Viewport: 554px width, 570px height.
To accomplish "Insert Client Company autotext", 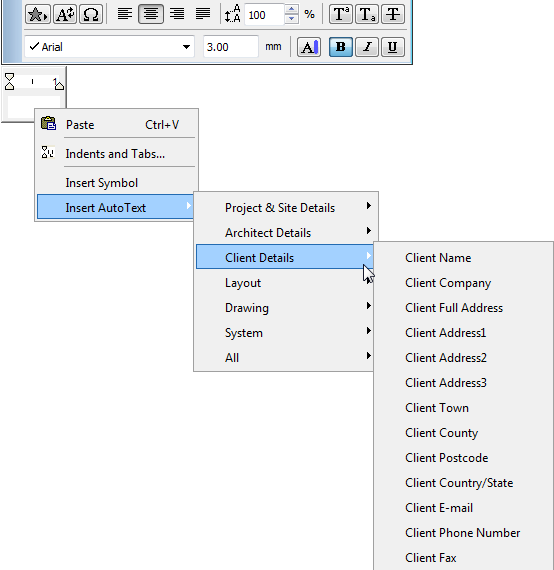I will [463, 283].
